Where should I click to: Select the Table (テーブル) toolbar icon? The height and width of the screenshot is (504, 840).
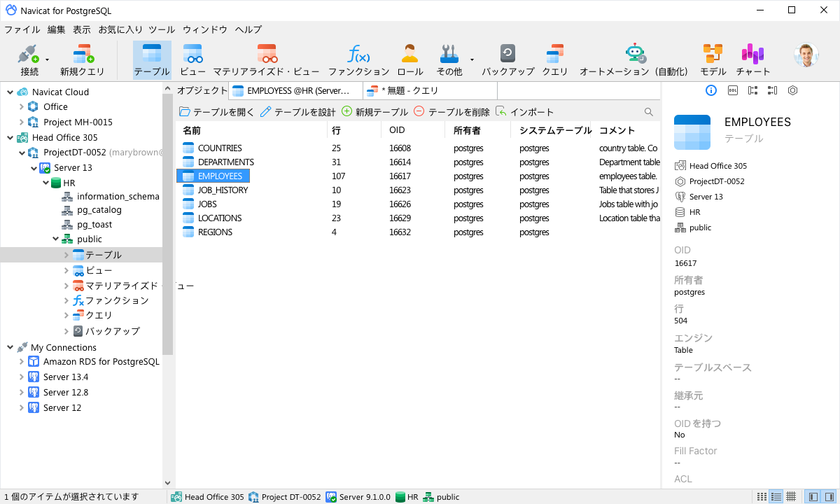tap(152, 60)
